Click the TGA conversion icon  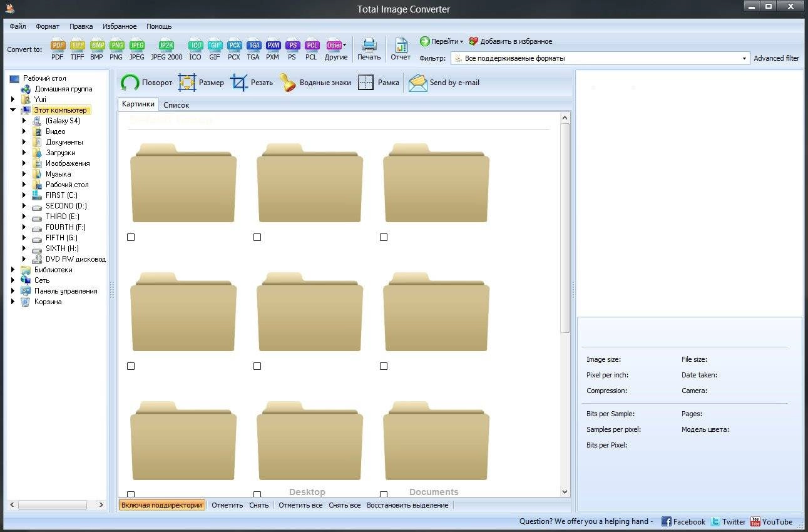(x=253, y=49)
